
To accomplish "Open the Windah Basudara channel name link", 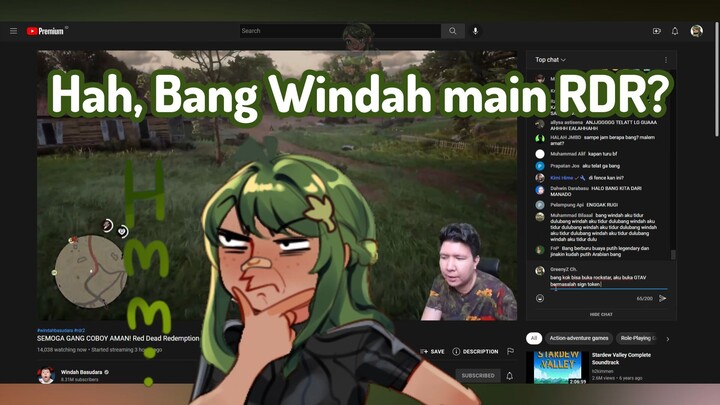I will coord(81,372).
